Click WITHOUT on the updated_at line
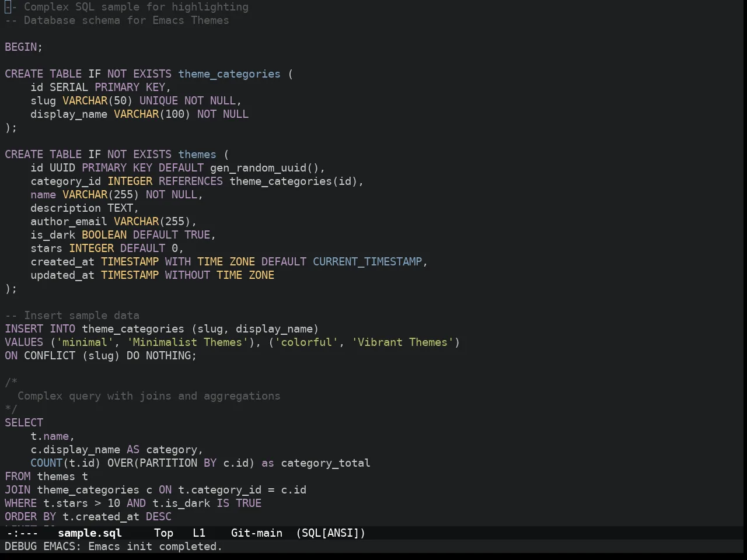Viewport: 747px width, 560px height. (187, 275)
